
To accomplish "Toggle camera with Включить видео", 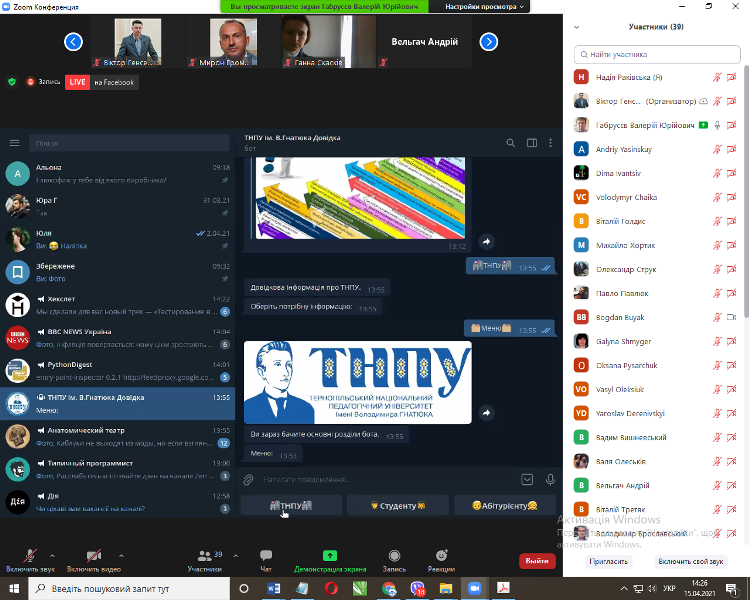I will pos(93,560).
